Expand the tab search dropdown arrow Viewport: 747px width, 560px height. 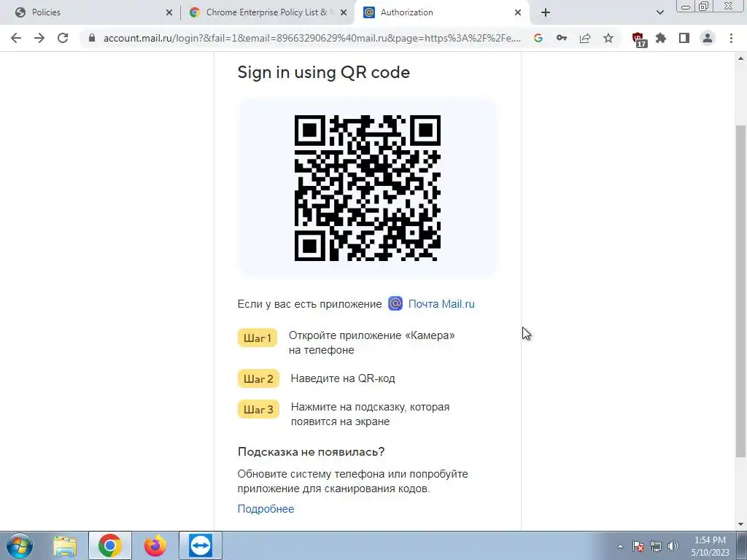pyautogui.click(x=659, y=12)
